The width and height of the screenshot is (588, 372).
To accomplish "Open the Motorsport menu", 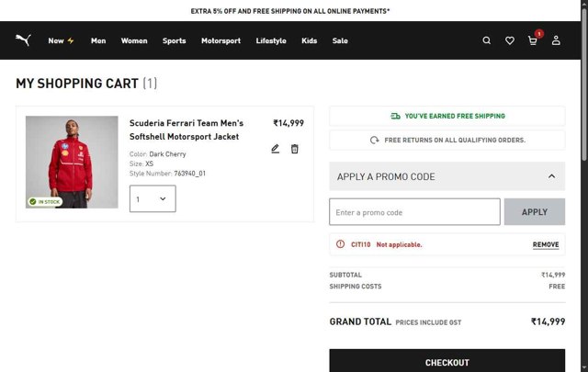I will [220, 40].
